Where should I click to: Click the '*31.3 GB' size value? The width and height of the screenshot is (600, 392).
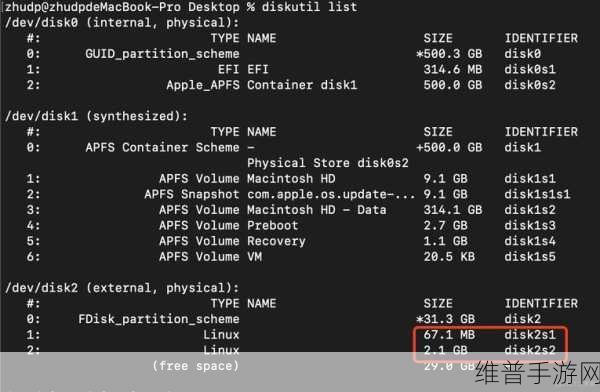pos(445,319)
